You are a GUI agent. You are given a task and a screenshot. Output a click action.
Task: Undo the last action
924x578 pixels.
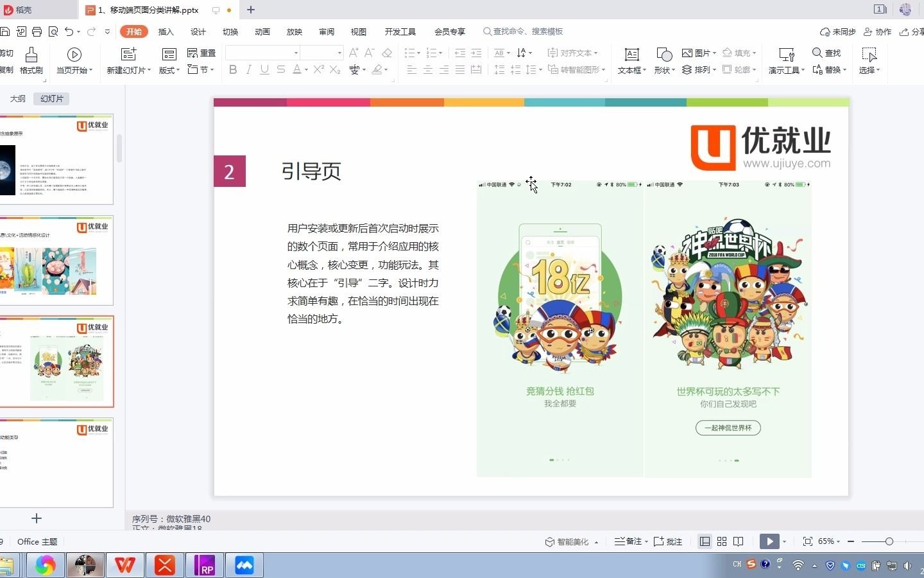point(69,31)
